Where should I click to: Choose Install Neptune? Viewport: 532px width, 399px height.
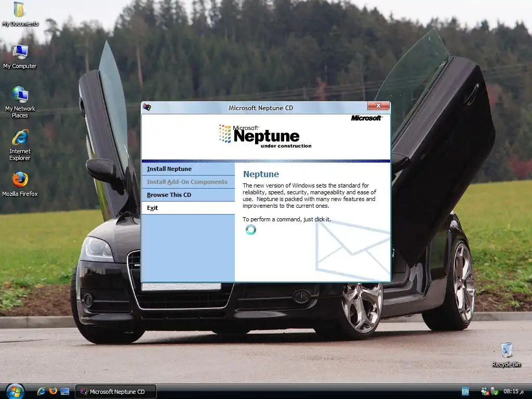(x=188, y=169)
